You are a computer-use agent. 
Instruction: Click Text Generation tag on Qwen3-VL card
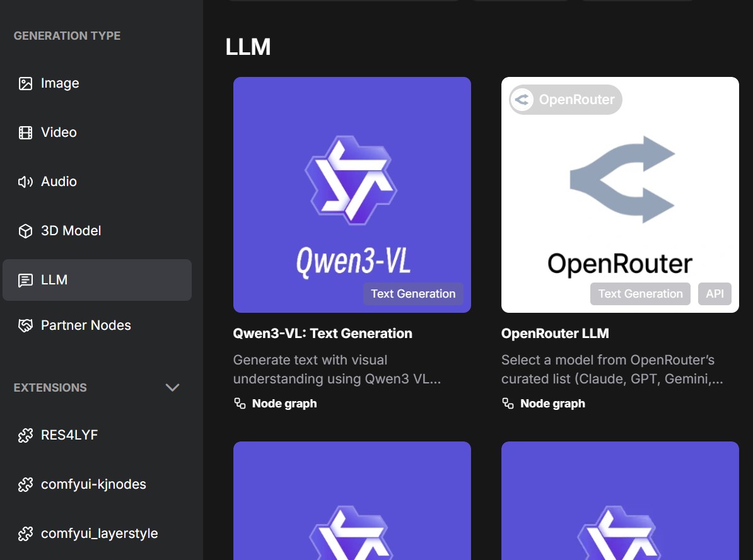coord(413,294)
